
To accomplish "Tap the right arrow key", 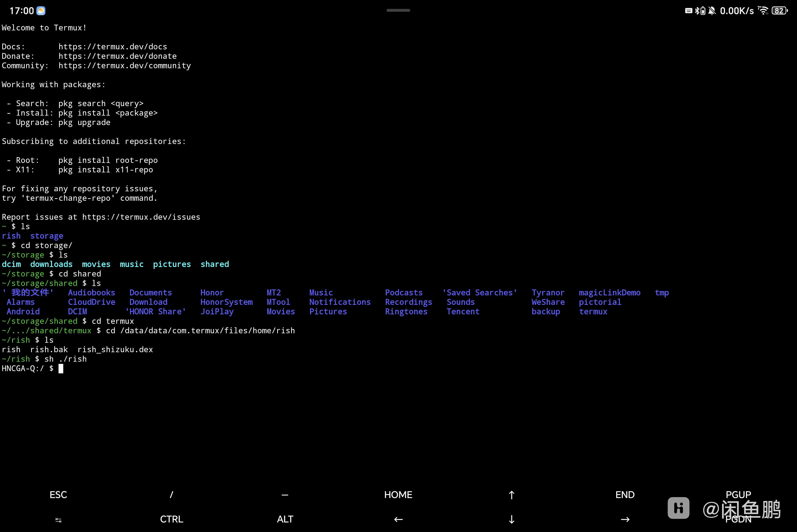I will (625, 520).
